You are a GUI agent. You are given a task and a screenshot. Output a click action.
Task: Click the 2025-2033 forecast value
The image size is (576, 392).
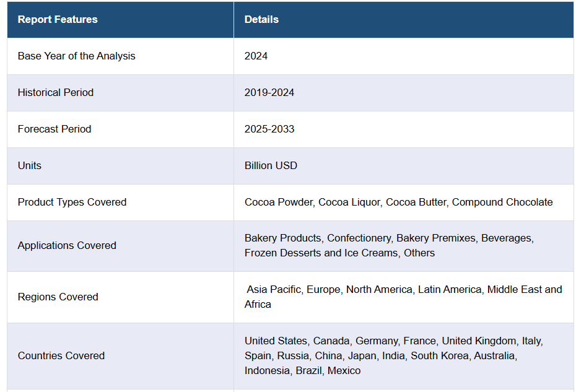point(269,129)
